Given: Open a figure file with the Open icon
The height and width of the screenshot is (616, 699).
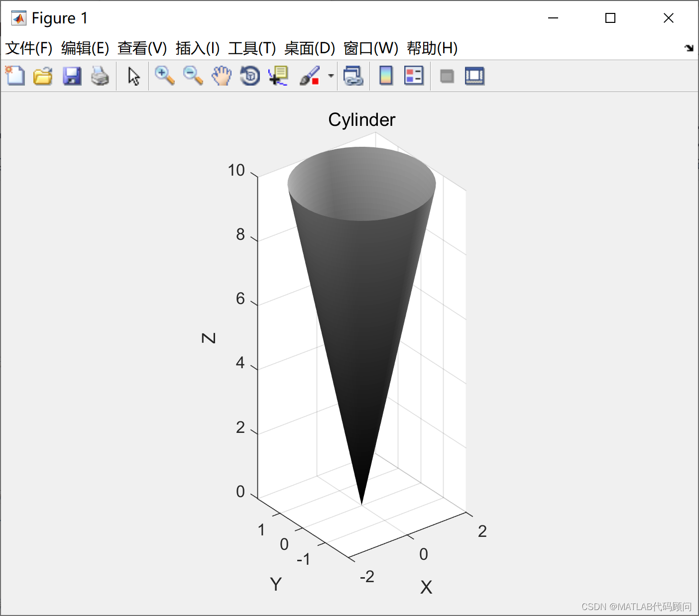Looking at the screenshot, I should point(43,76).
